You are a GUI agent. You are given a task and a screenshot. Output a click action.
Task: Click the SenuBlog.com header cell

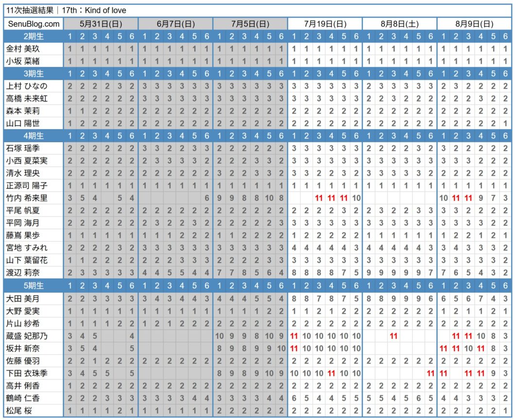point(34,24)
